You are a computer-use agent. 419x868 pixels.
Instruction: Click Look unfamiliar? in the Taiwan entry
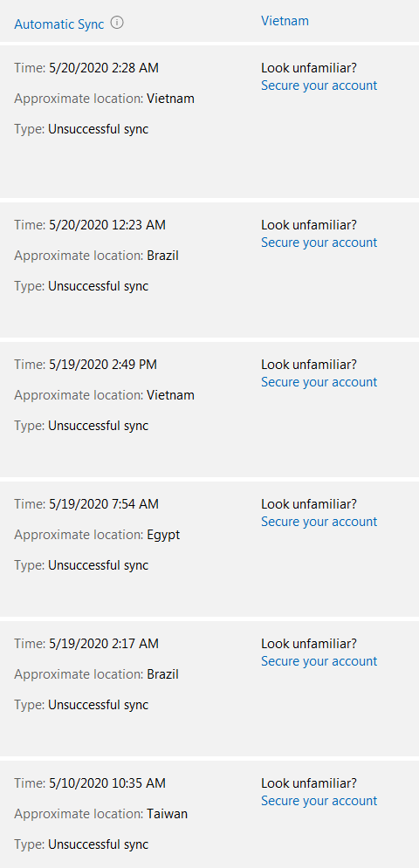(x=309, y=783)
